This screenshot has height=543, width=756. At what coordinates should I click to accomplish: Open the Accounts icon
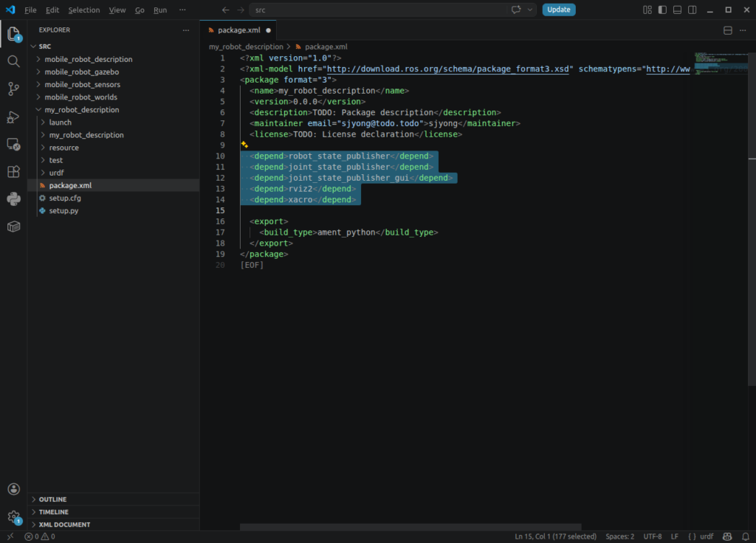tap(13, 489)
